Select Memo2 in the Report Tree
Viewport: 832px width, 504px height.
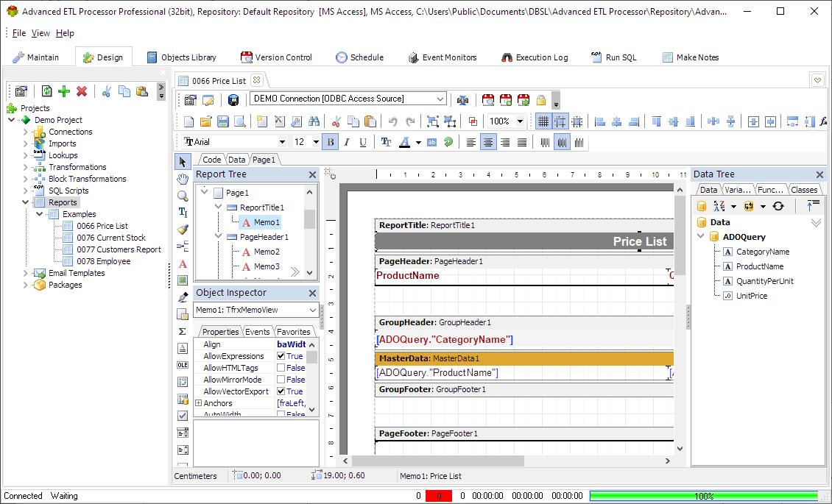point(267,252)
